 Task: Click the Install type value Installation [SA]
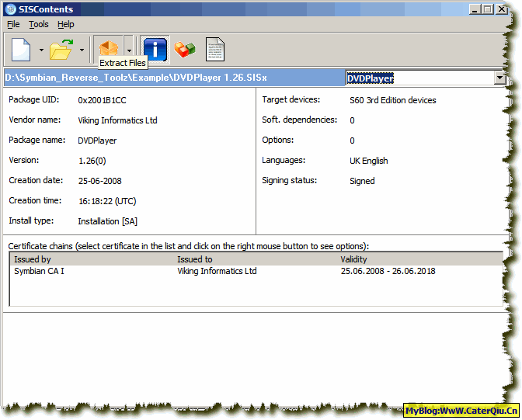[x=107, y=222]
